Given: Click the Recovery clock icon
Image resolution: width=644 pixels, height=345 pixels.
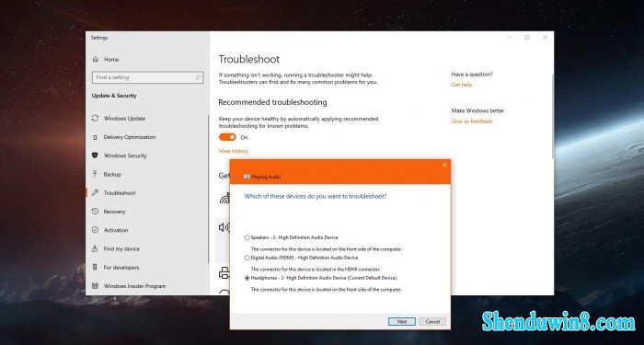Looking at the screenshot, I should [x=96, y=212].
